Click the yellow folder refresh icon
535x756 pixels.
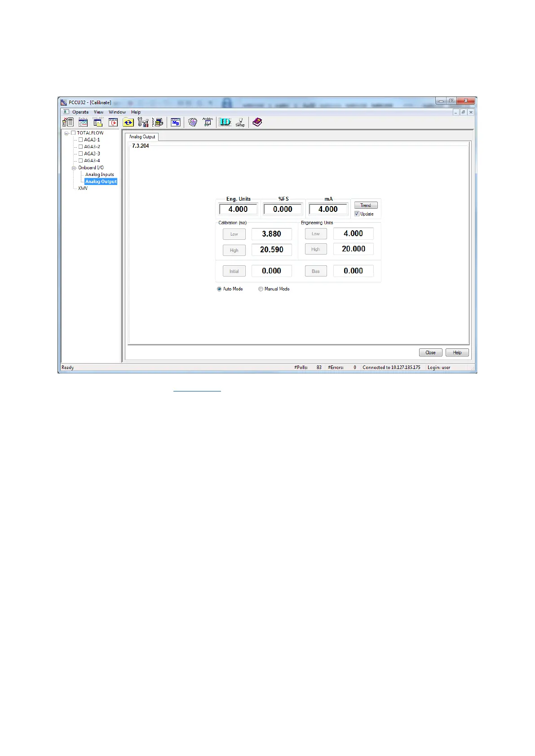pyautogui.click(x=128, y=122)
